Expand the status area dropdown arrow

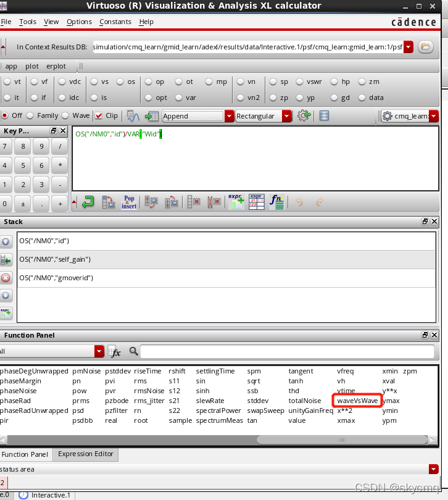[434, 469]
